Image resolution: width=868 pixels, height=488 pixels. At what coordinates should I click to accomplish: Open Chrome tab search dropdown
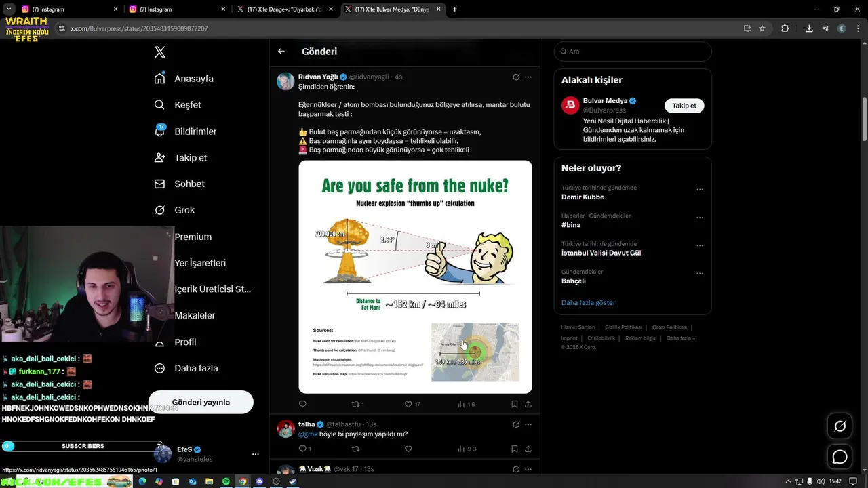(x=9, y=9)
